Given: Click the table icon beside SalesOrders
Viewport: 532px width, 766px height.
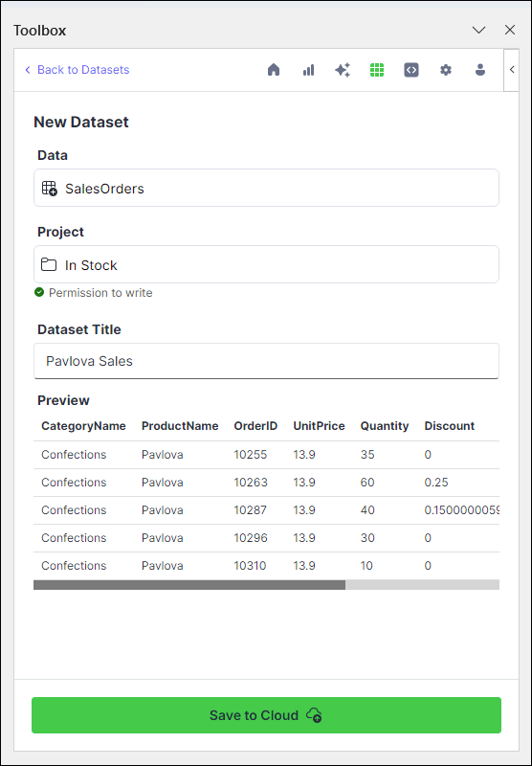Looking at the screenshot, I should (50, 189).
